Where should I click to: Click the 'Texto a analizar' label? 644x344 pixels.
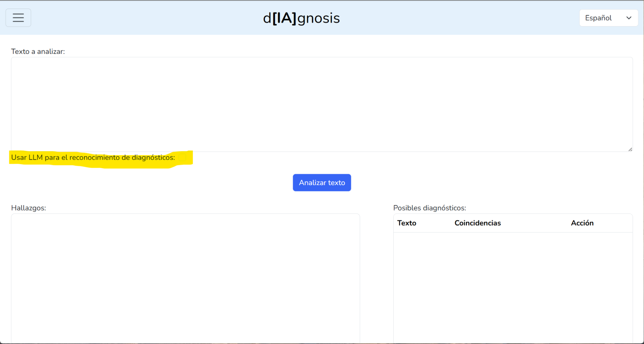[38, 51]
